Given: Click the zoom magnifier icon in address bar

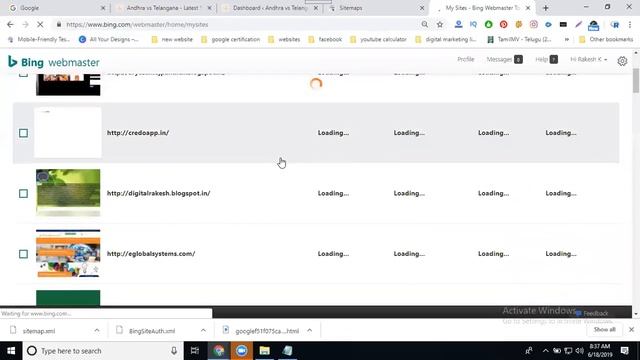Looking at the screenshot, I should pyautogui.click(x=424, y=24).
